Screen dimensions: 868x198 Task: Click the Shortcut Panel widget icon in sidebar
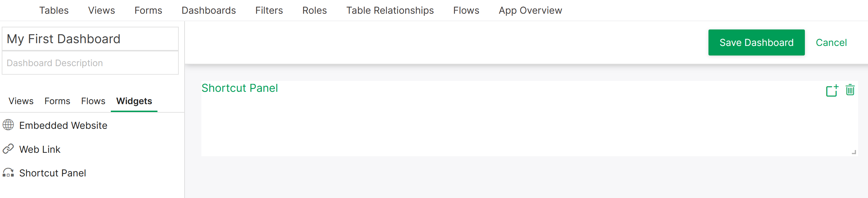tap(9, 173)
